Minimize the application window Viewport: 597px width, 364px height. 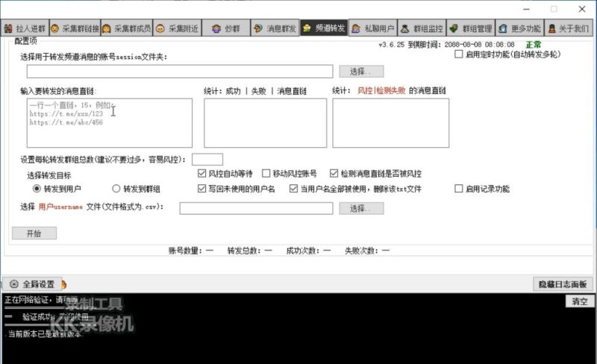[527, 9]
